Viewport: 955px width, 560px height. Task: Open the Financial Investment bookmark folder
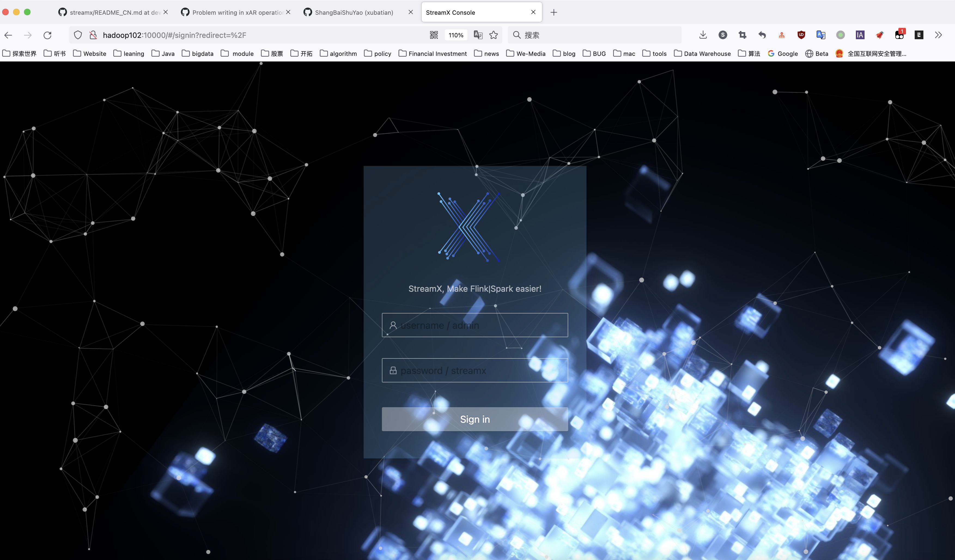coord(432,53)
